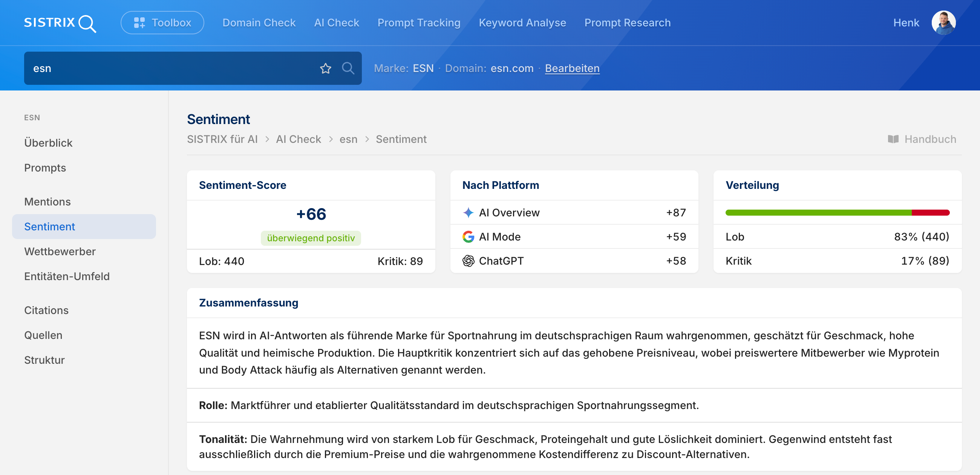Click the Marke: ESN label
The height and width of the screenshot is (475, 980).
pyautogui.click(x=404, y=69)
